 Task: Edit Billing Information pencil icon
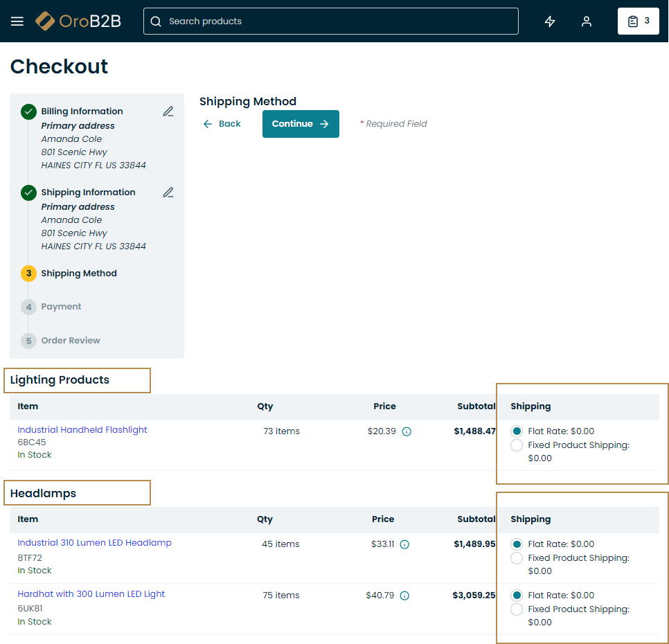click(168, 111)
